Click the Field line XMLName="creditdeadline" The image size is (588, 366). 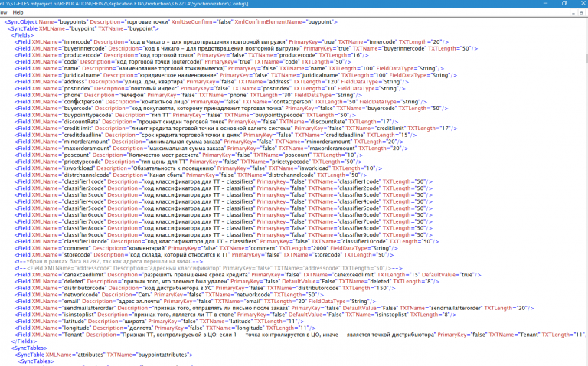[215, 135]
